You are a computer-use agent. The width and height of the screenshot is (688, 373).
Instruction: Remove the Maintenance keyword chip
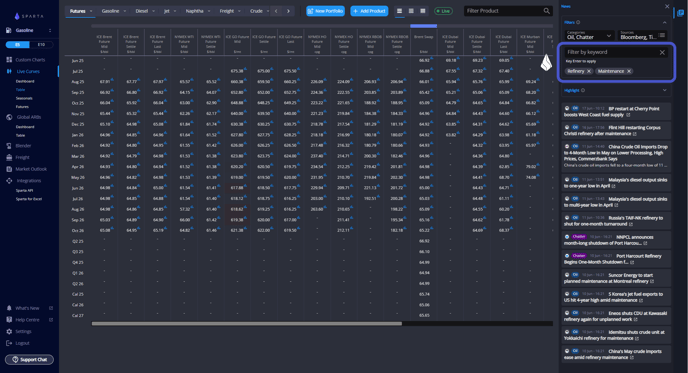pyautogui.click(x=629, y=71)
